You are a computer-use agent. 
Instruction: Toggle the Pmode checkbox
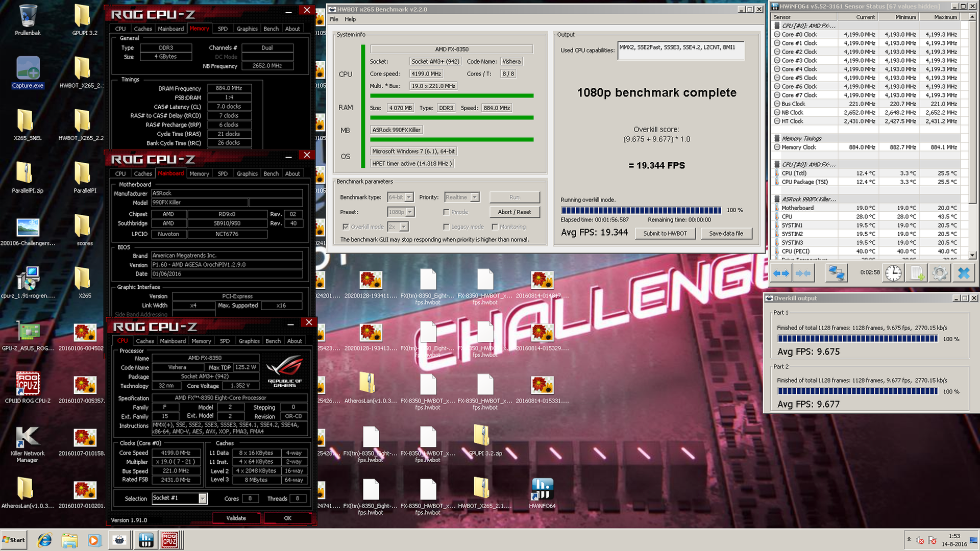(447, 212)
